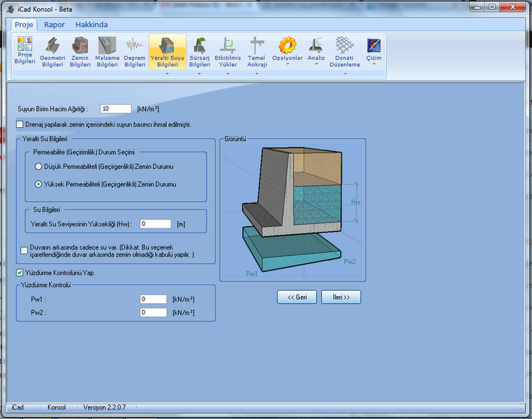Expand dropdown under Etkitilmis Yükler
The image size is (532, 419).
228,73
